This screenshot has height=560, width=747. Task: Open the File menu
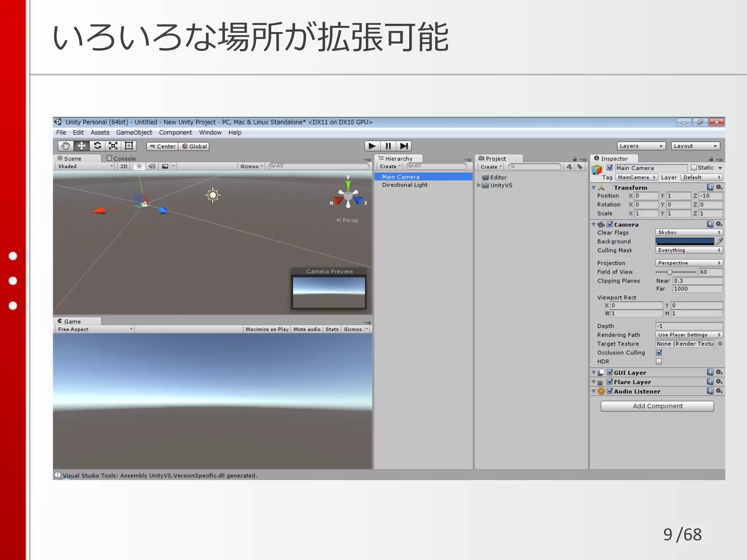[x=61, y=132]
